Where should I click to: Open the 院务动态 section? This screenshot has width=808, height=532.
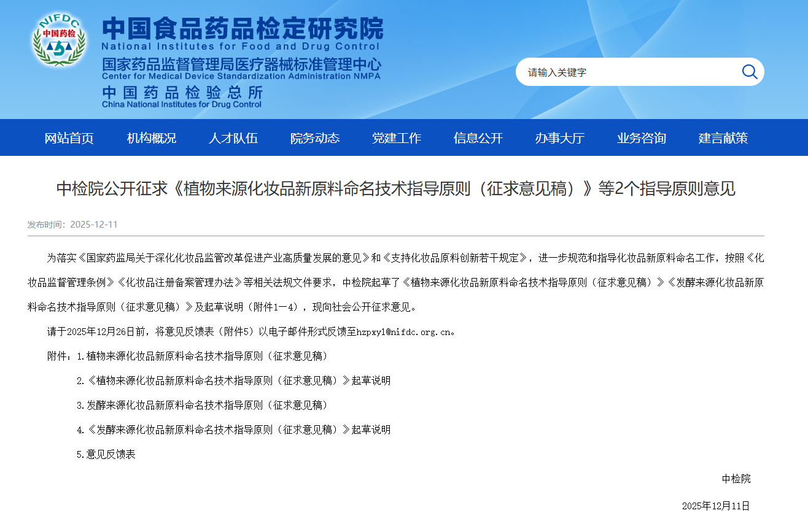pos(315,138)
